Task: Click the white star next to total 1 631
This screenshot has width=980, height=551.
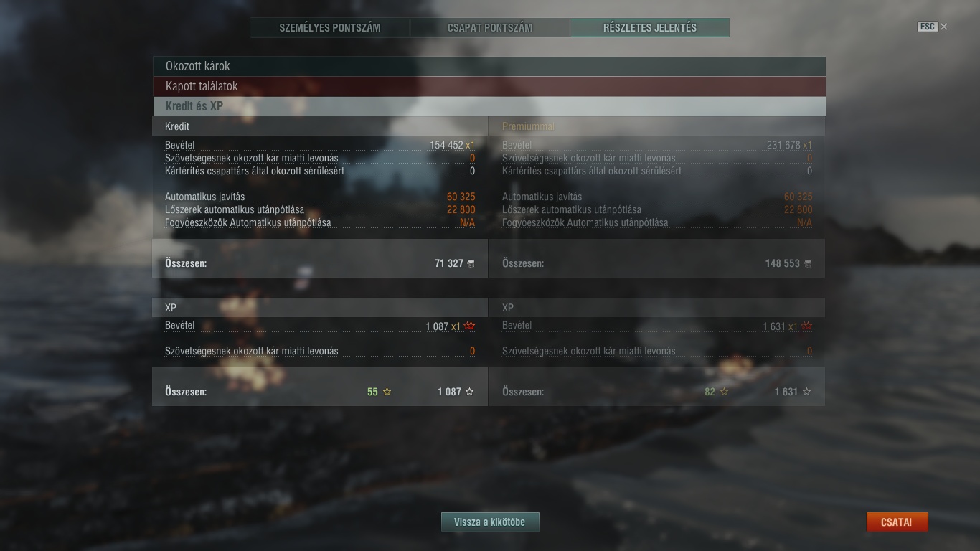Action: [807, 392]
